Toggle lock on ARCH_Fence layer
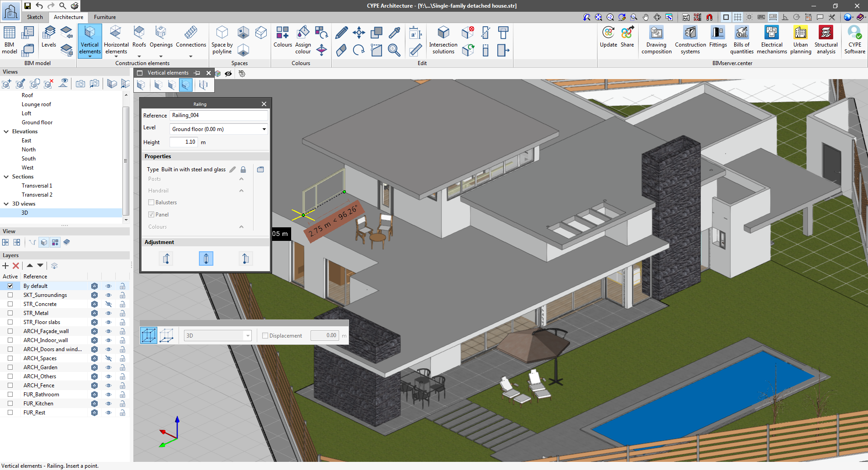 tap(123, 385)
